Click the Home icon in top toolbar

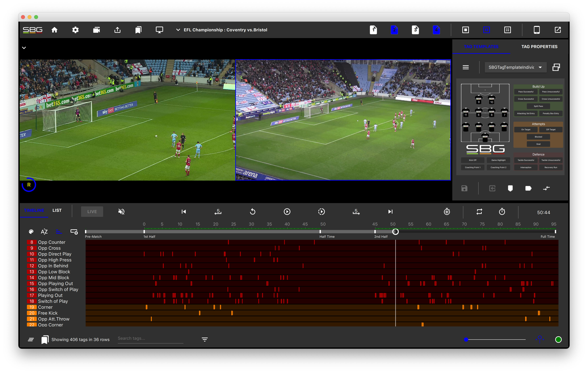click(x=54, y=30)
